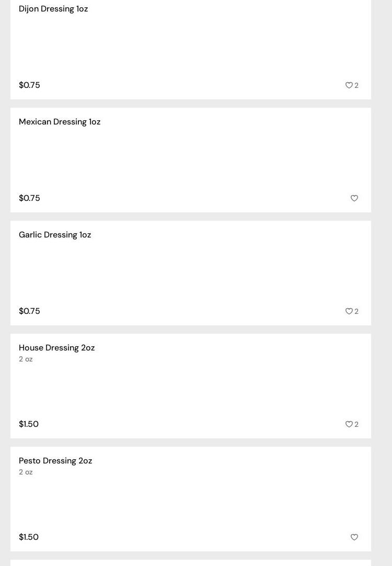
Task: Click $0.75 price on Dijon Dressing
Action: click(x=29, y=85)
